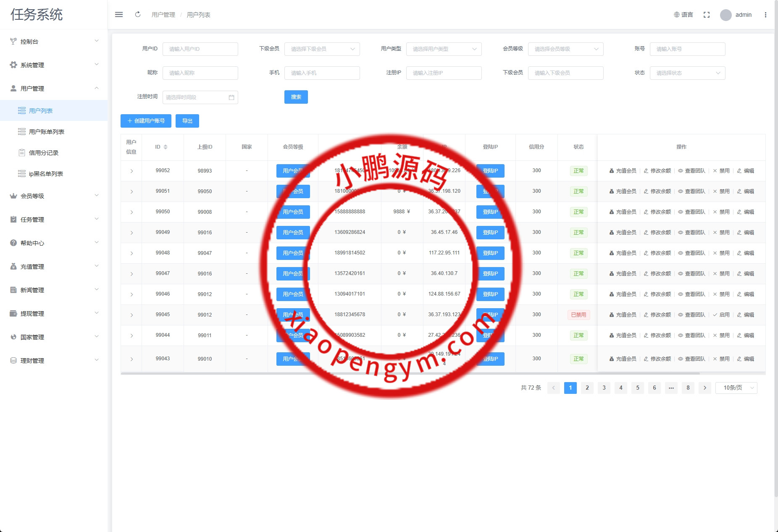
Task: Collapse sidebar with hamburger icon
Action: tap(119, 15)
